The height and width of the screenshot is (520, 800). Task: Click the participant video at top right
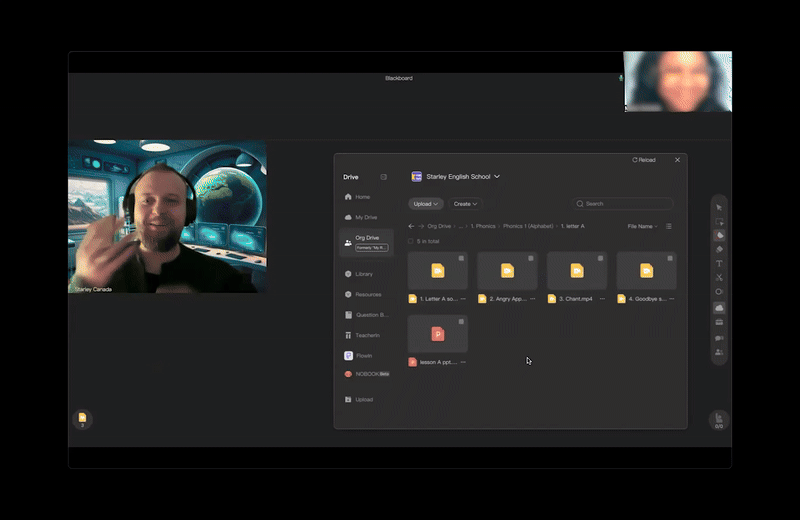click(678, 81)
